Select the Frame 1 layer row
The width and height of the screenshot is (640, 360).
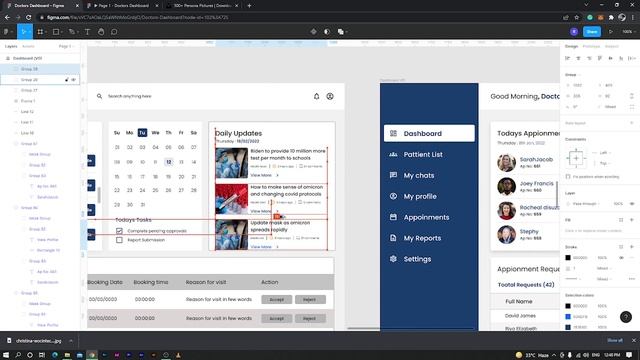[x=40, y=101]
